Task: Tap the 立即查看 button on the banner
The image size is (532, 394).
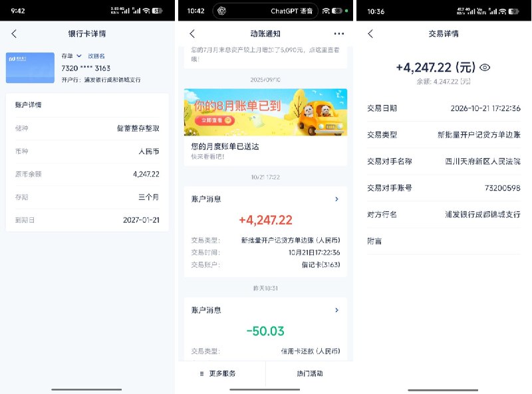Action: pos(214,120)
